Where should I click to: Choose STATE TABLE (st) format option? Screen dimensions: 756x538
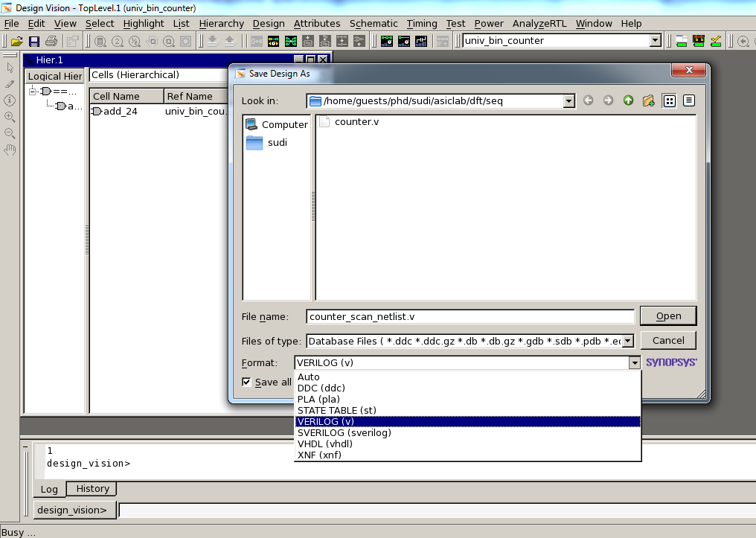click(468, 410)
